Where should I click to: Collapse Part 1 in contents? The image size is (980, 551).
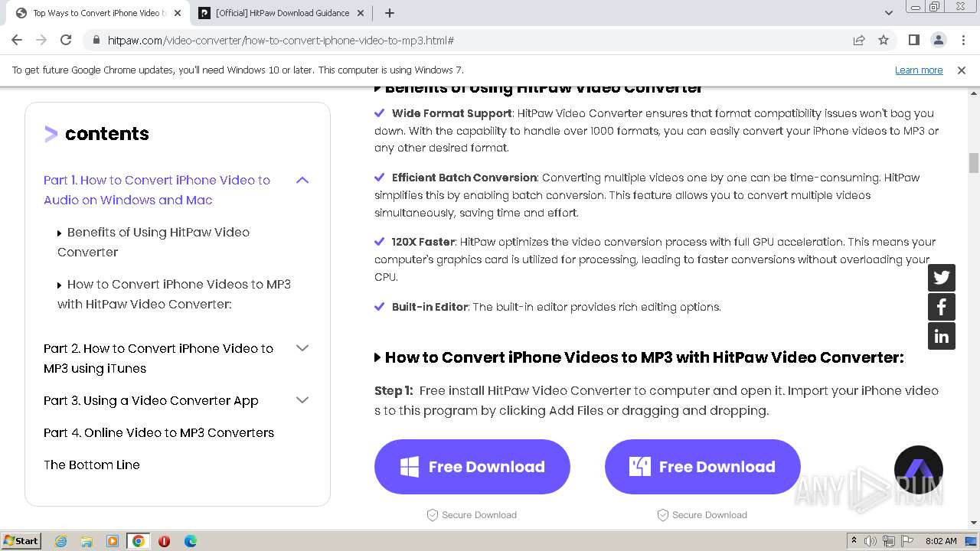(x=302, y=181)
